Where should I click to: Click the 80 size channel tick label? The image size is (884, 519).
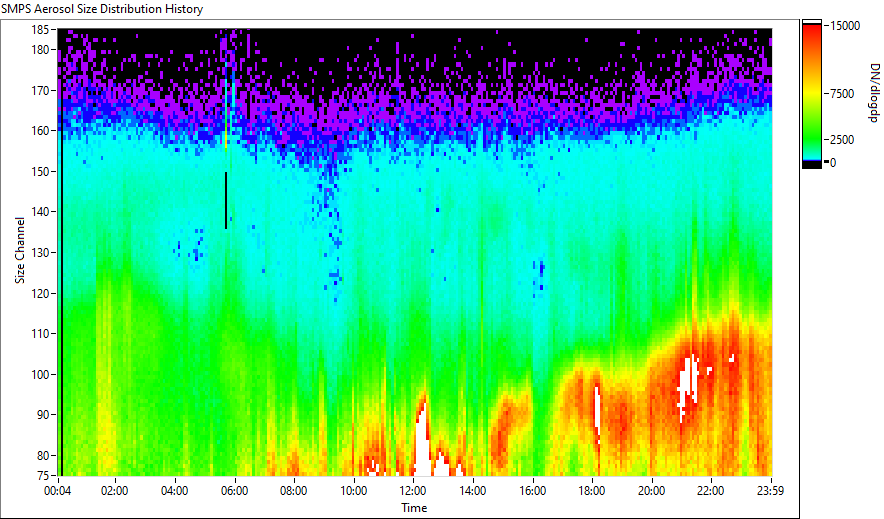43,455
